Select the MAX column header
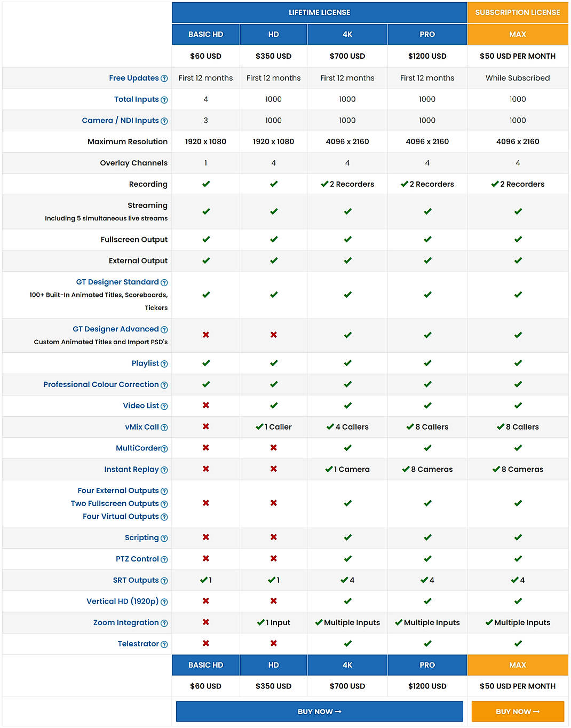The width and height of the screenshot is (571, 728). (x=517, y=34)
